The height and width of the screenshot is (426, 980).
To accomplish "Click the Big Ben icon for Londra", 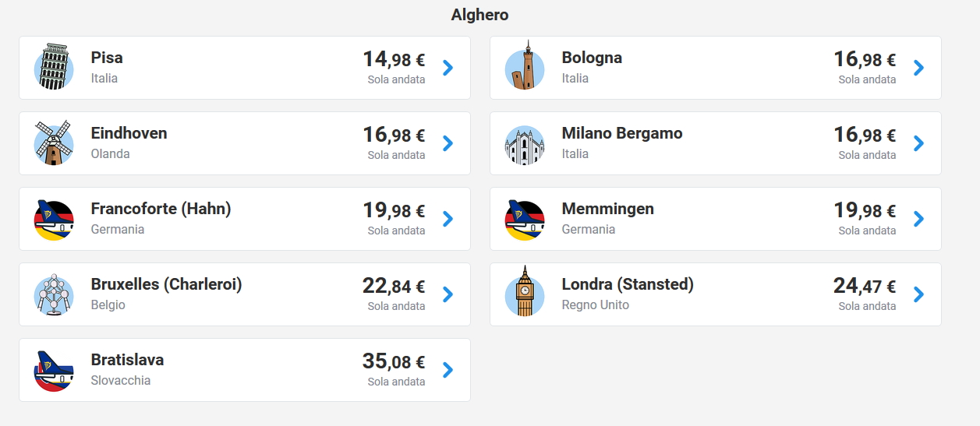I will 525,292.
